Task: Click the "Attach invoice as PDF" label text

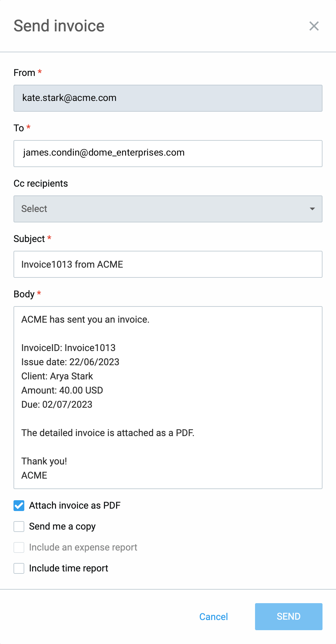Action: click(x=75, y=506)
